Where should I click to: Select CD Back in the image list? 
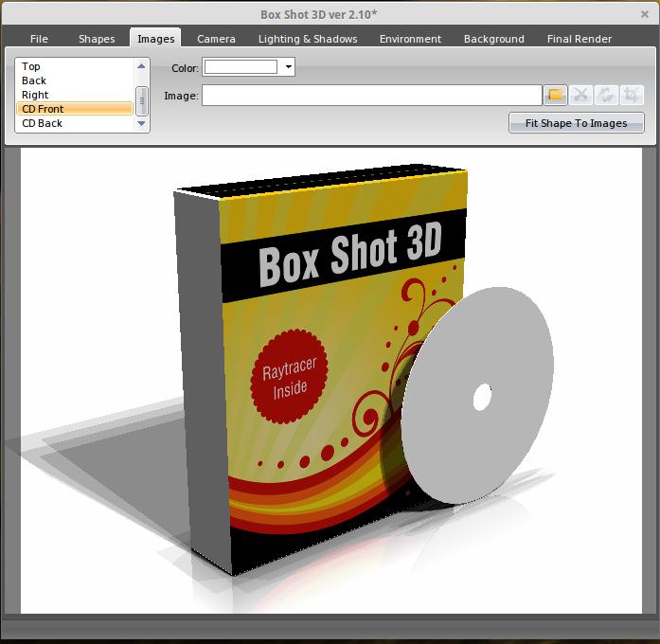(43, 123)
